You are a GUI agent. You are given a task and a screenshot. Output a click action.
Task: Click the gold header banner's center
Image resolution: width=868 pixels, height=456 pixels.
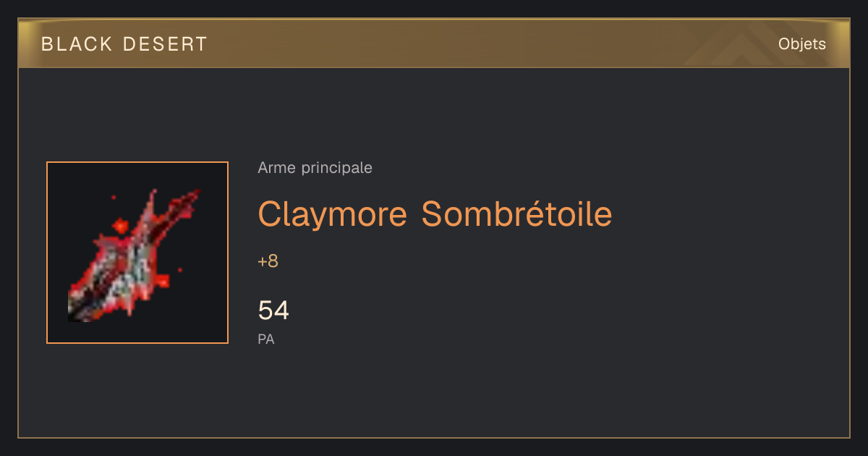434,43
